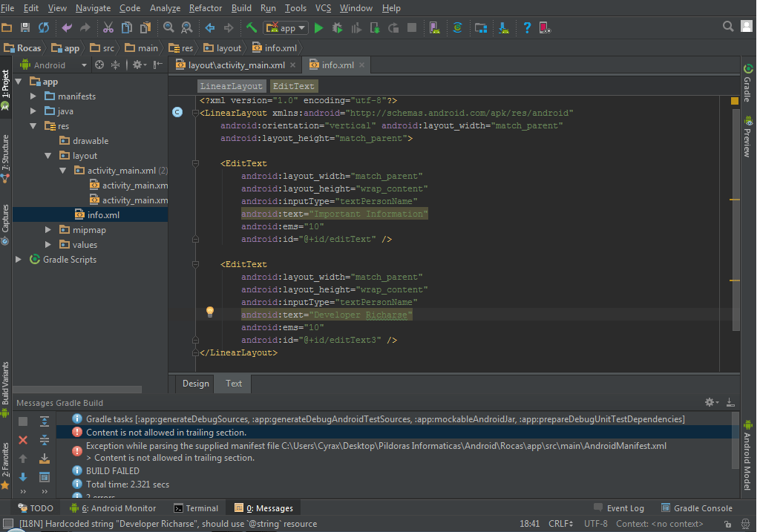Collapse the res folder
760x532 pixels.
tap(33, 126)
